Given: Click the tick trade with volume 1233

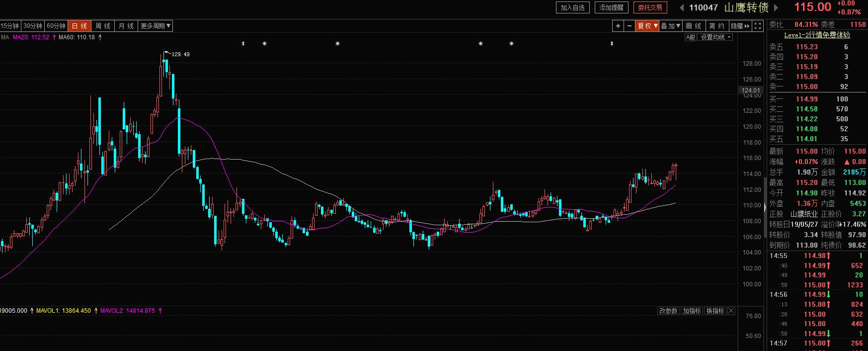Looking at the screenshot, I should coord(817,285).
